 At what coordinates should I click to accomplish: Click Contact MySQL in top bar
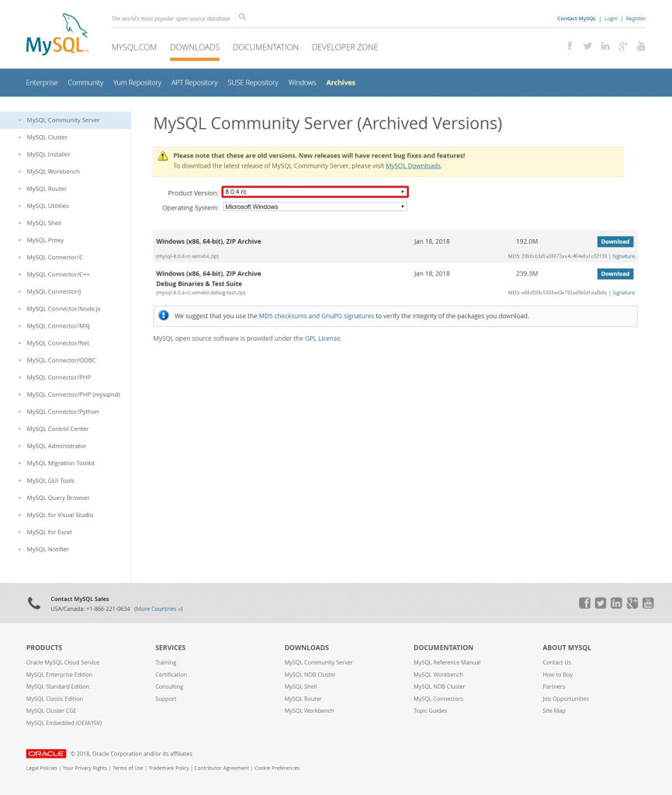tap(577, 19)
